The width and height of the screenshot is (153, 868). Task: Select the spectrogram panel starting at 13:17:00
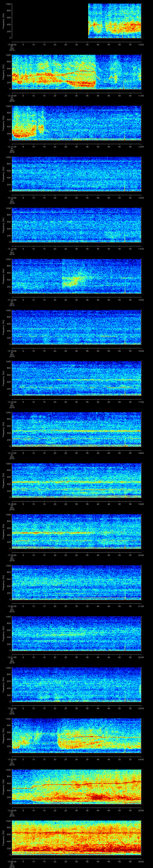77,429
